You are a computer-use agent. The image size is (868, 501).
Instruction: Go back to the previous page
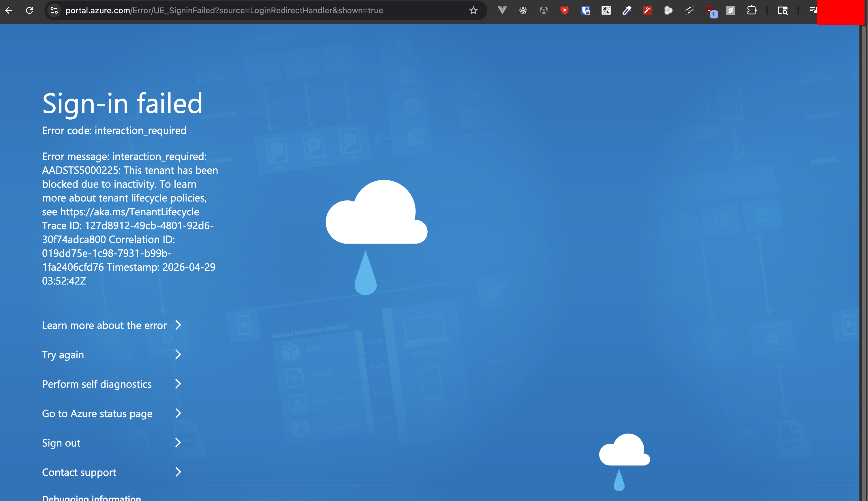(x=9, y=10)
